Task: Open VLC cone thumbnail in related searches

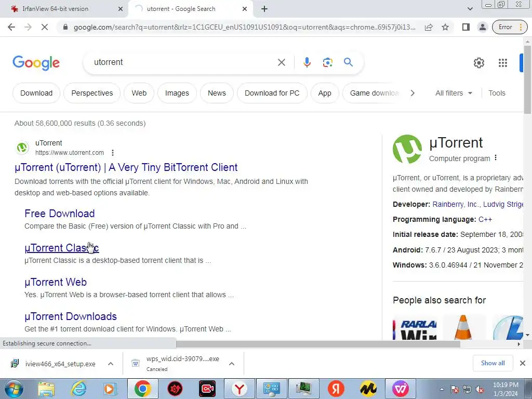Action: [x=464, y=327]
